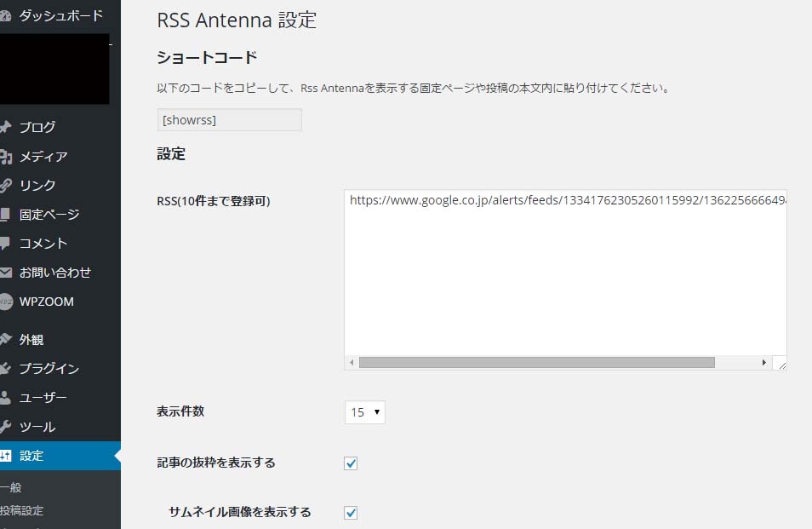Click the [showrss] shortcode field

coord(230,120)
